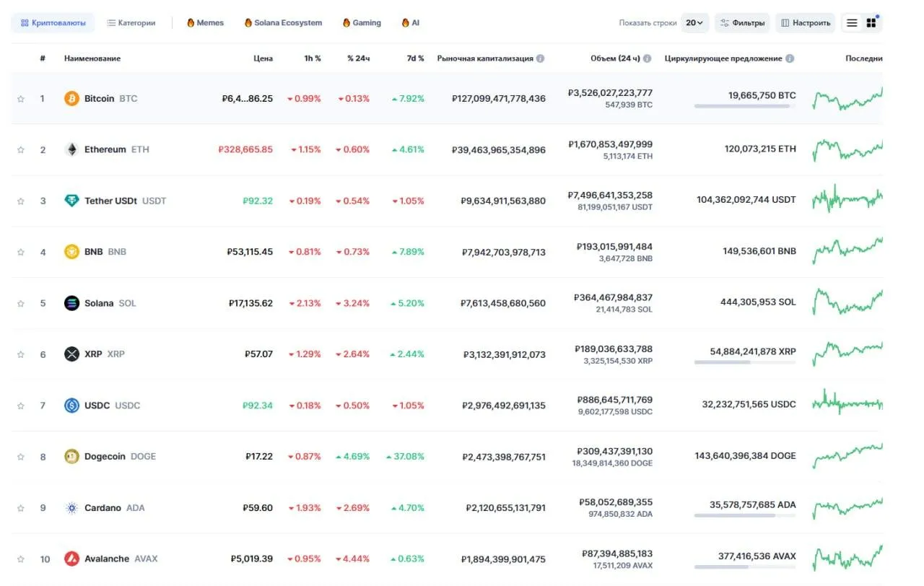The image size is (924, 586).
Task: Open the Avalanche AVAX coin page
Action: [121, 559]
